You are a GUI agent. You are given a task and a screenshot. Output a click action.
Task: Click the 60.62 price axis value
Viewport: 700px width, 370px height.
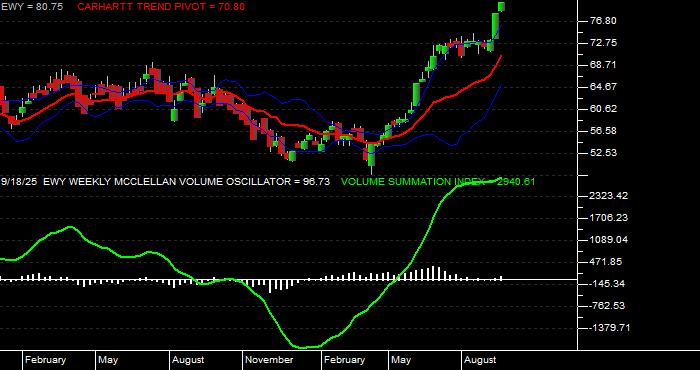pyautogui.click(x=604, y=109)
